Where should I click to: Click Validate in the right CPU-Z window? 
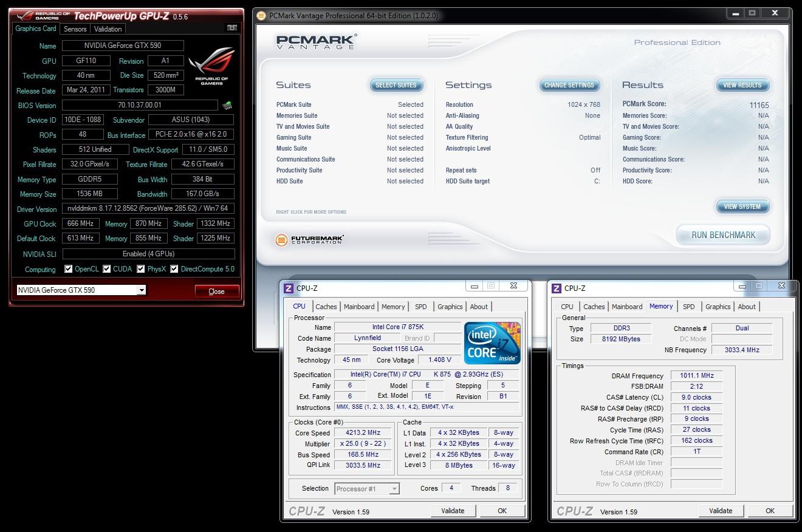(x=721, y=511)
